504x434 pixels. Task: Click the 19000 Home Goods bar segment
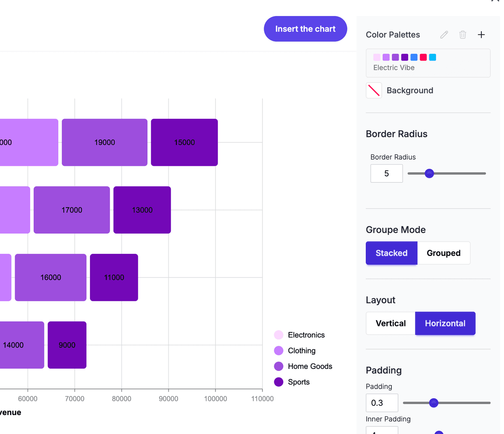tap(105, 142)
